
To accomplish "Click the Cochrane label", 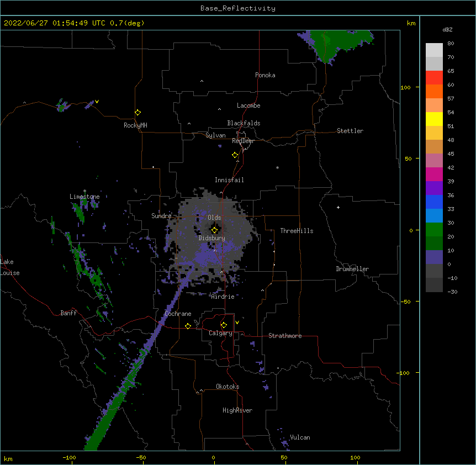I will (x=178, y=314).
